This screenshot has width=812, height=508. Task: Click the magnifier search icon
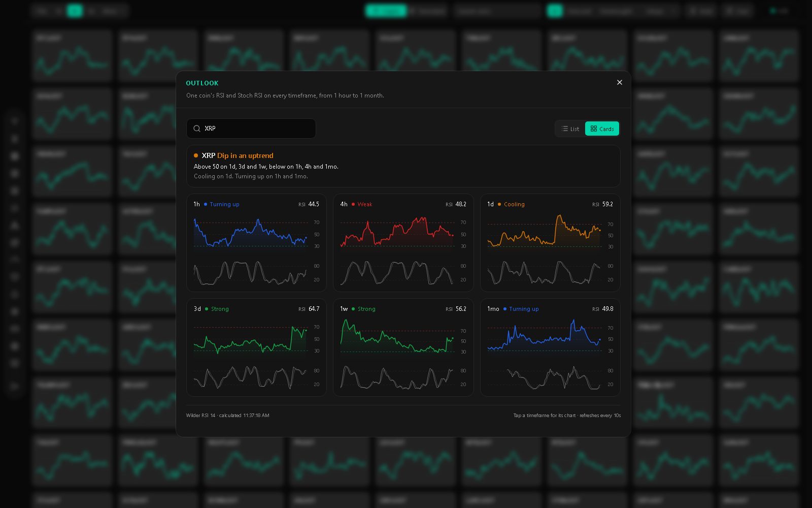pyautogui.click(x=197, y=129)
